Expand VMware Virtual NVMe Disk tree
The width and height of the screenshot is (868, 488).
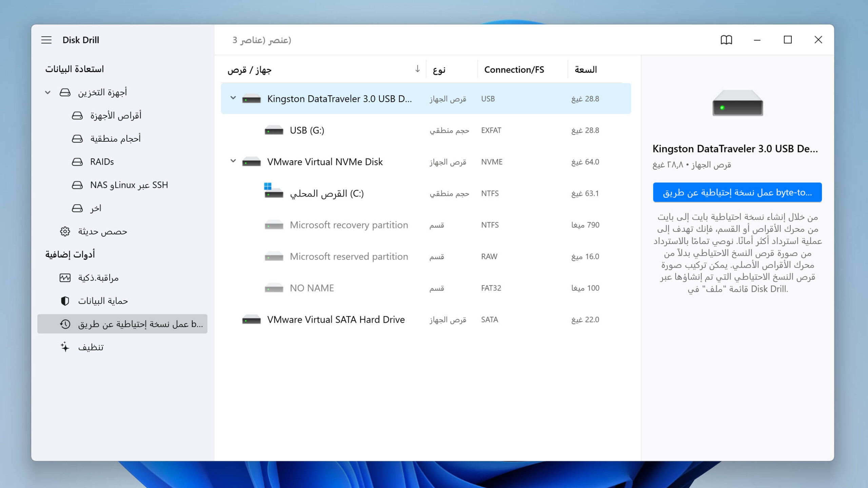[233, 161]
